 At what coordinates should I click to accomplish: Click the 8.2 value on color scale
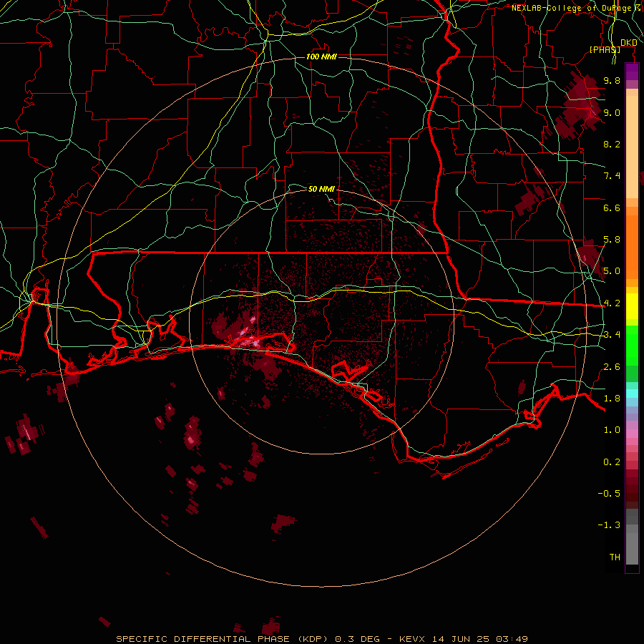click(612, 144)
